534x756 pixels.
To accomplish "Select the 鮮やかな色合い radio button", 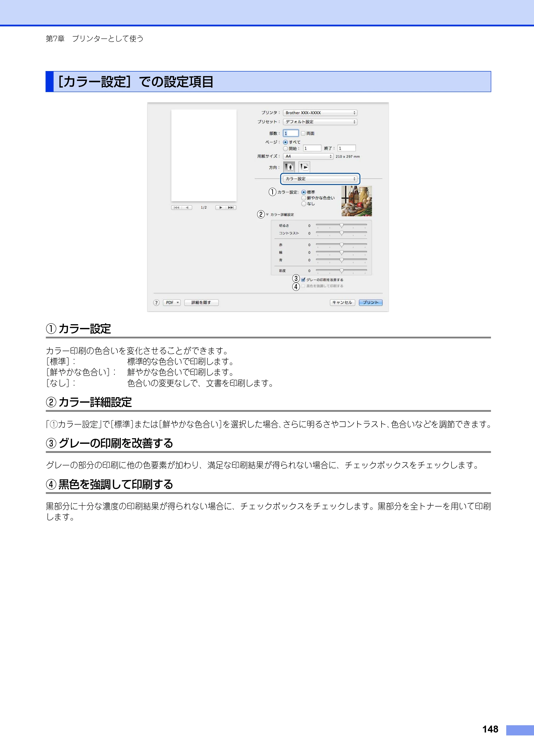I will [304, 198].
